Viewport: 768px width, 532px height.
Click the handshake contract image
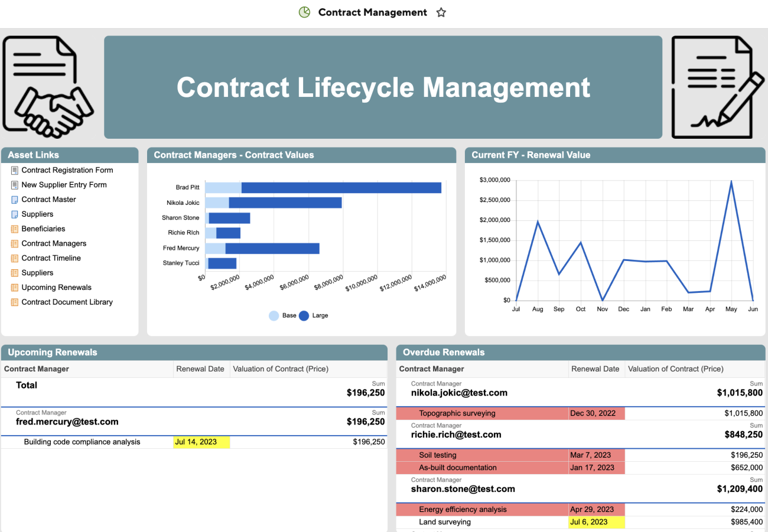click(x=48, y=87)
